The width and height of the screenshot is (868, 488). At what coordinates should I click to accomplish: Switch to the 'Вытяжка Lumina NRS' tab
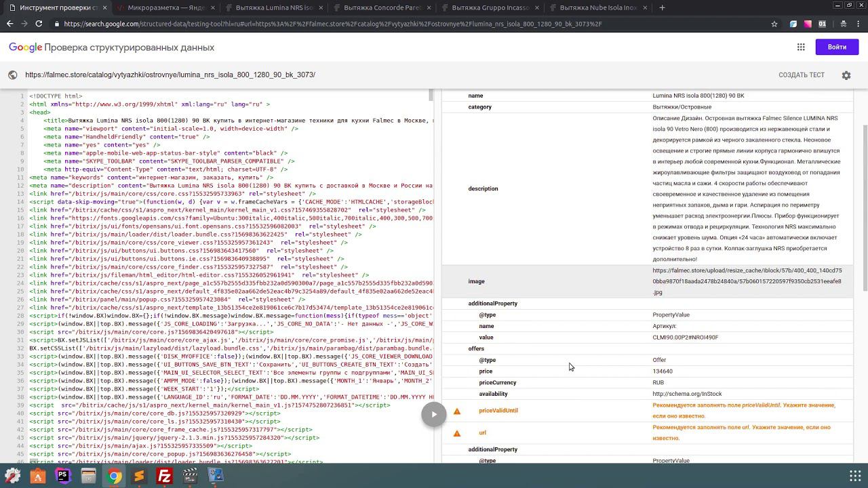(275, 7)
